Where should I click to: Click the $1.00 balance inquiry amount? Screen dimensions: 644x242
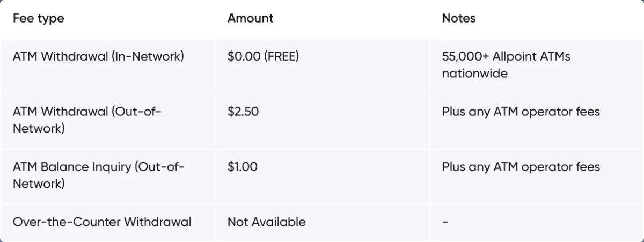243,167
